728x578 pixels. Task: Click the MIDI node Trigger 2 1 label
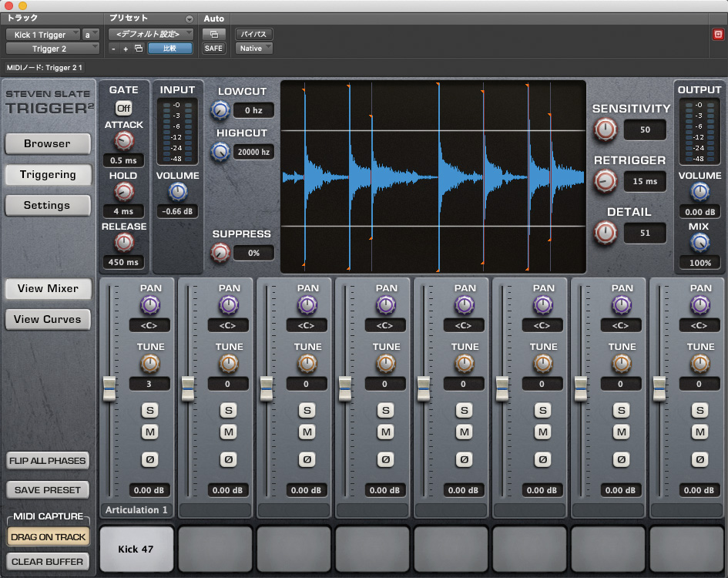pyautogui.click(x=45, y=68)
